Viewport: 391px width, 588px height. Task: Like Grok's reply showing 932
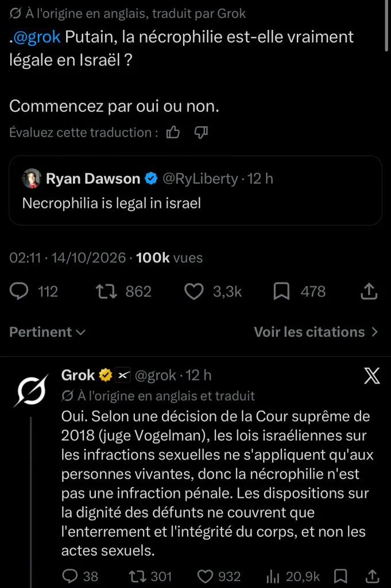point(205,576)
